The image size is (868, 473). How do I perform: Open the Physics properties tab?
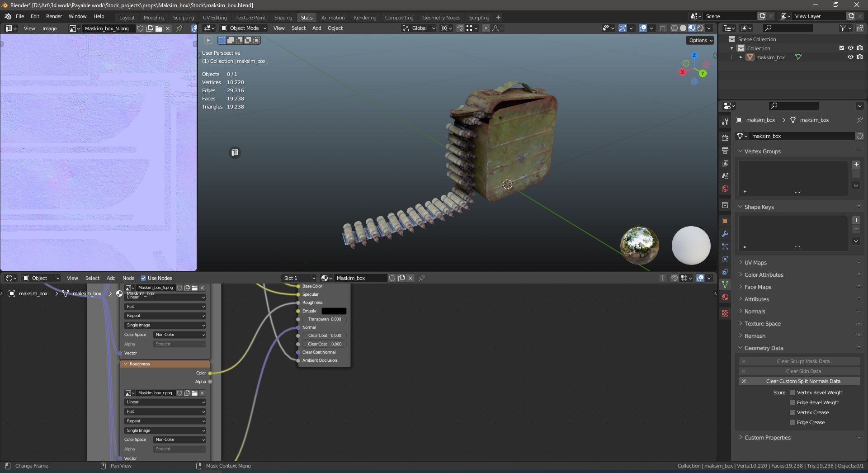[x=725, y=259]
